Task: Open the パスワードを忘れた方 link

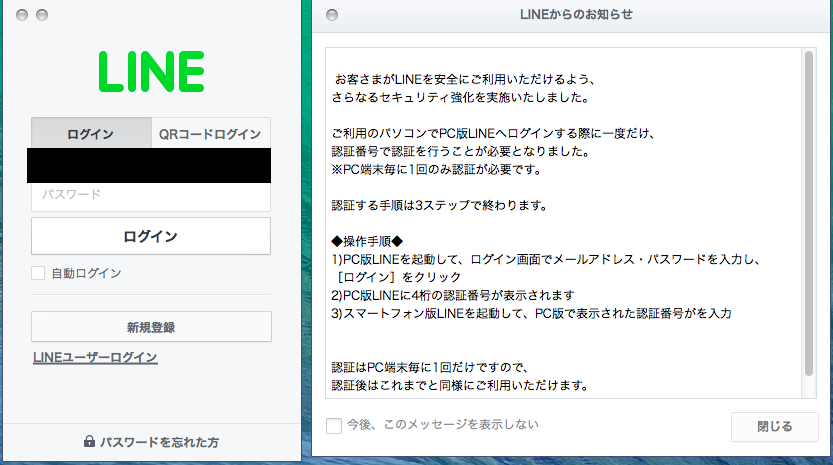Action: (159, 442)
